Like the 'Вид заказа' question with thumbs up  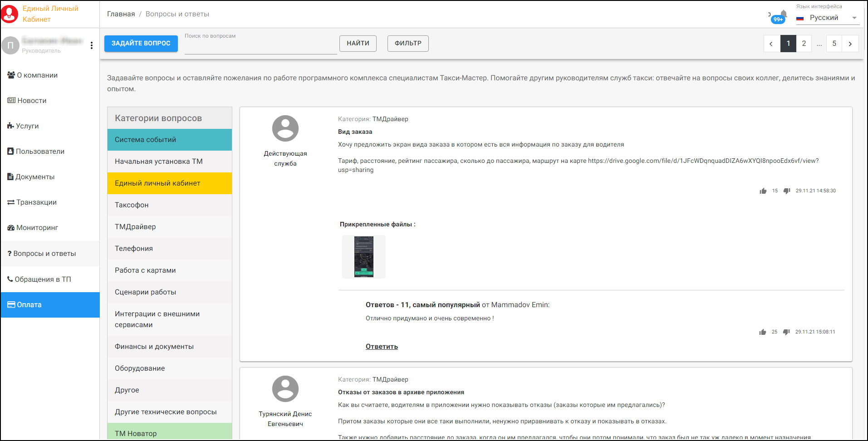(x=763, y=191)
